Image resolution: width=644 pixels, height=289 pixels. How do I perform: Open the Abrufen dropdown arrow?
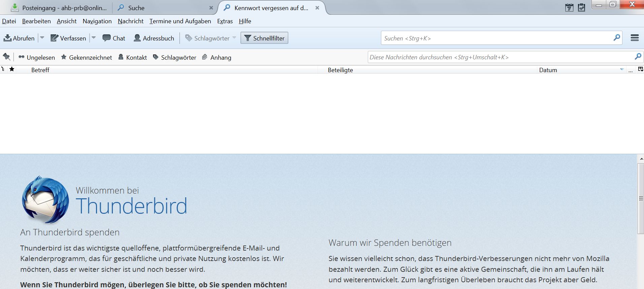pos(42,38)
